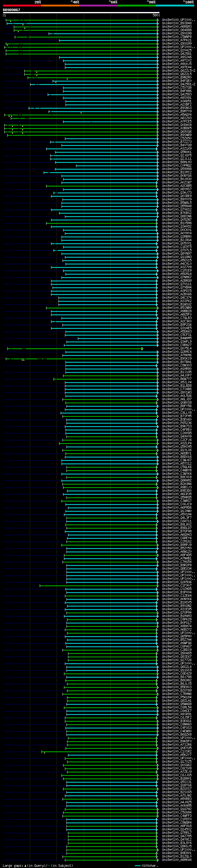Open hit UniRef100_Q9XG98
This screenshot has height=868, width=197.
176,34
